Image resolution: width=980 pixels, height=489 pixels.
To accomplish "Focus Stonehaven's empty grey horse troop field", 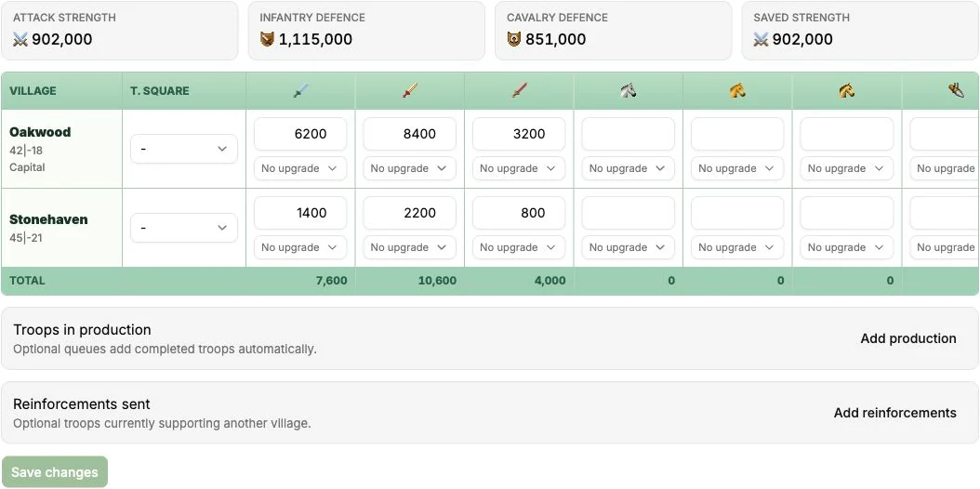I will point(629,213).
